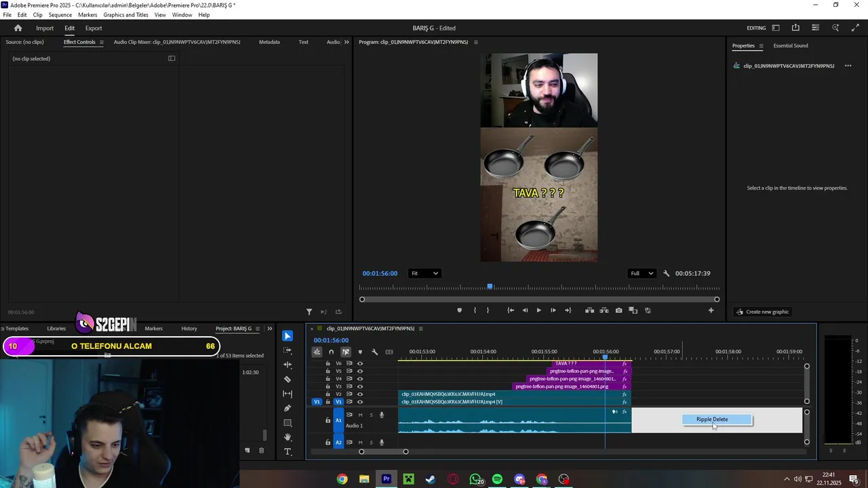Toggle captions track options in timeline
The height and width of the screenshot is (488, 868).
(389, 352)
